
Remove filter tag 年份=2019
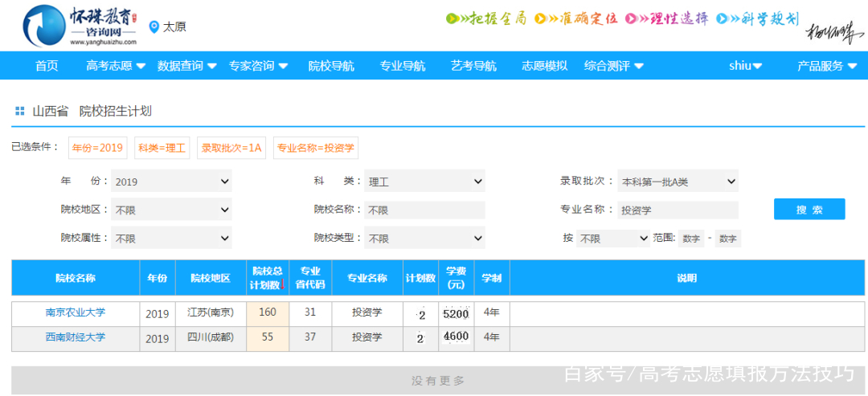click(98, 148)
